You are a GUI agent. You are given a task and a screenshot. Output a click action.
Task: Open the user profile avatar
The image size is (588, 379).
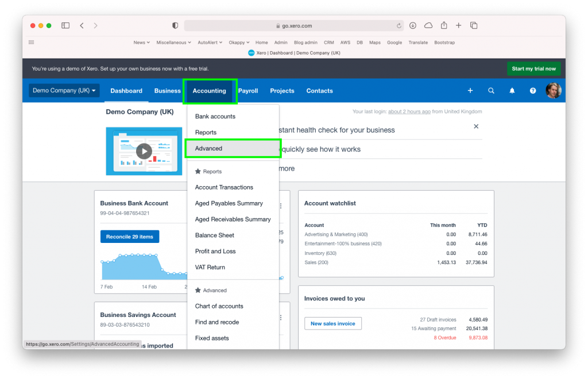pyautogui.click(x=553, y=91)
